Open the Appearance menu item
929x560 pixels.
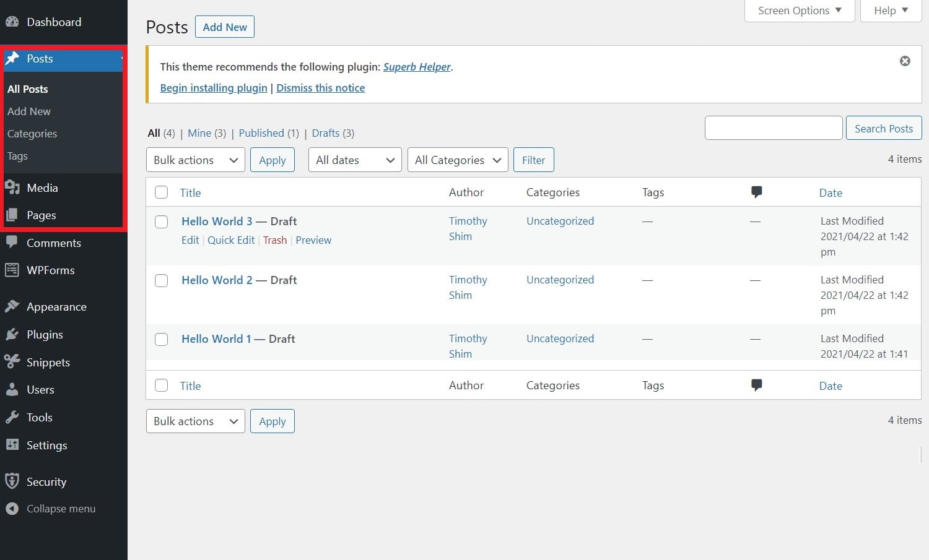56,307
